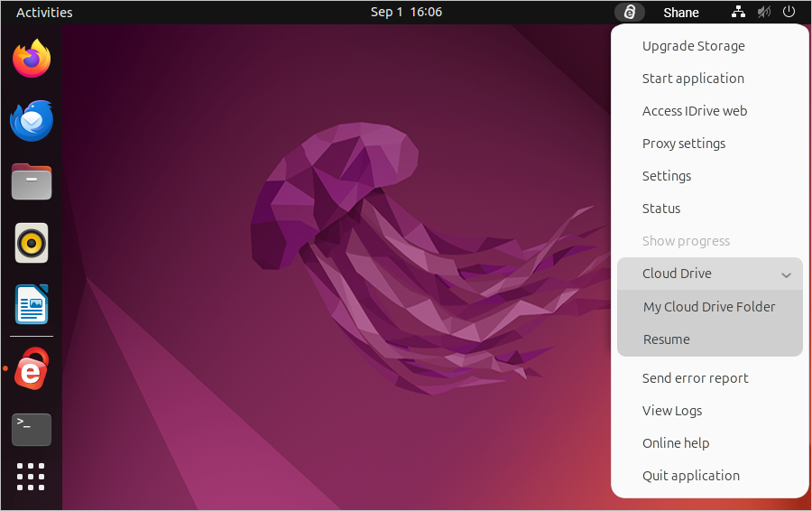Choose Proxy settings in the menu
The width and height of the screenshot is (812, 511).
tap(683, 144)
